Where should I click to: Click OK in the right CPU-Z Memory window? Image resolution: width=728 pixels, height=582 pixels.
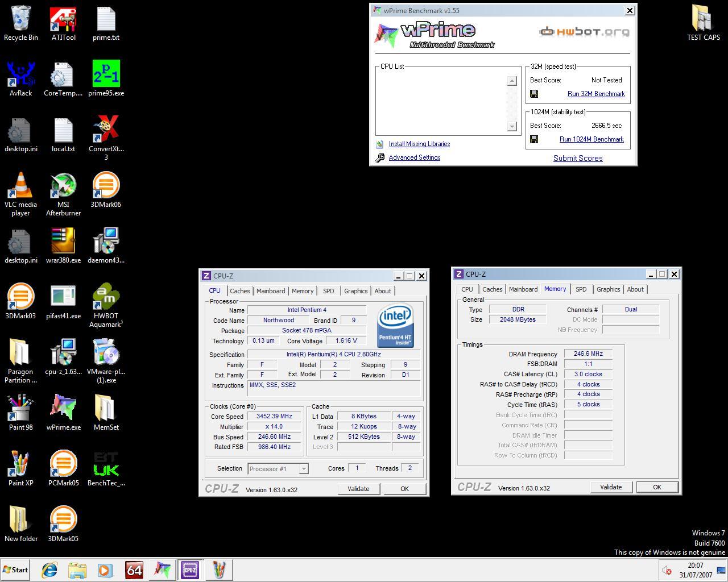point(657,487)
